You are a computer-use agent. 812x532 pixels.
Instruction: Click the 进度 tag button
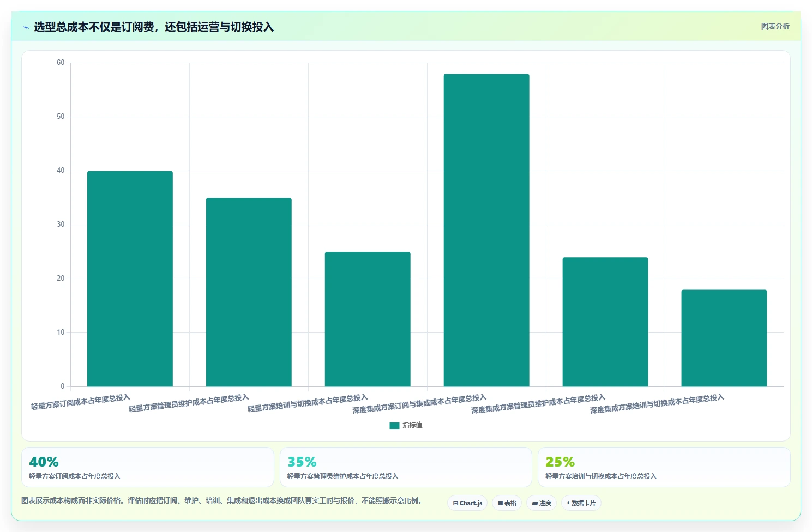tap(542, 503)
